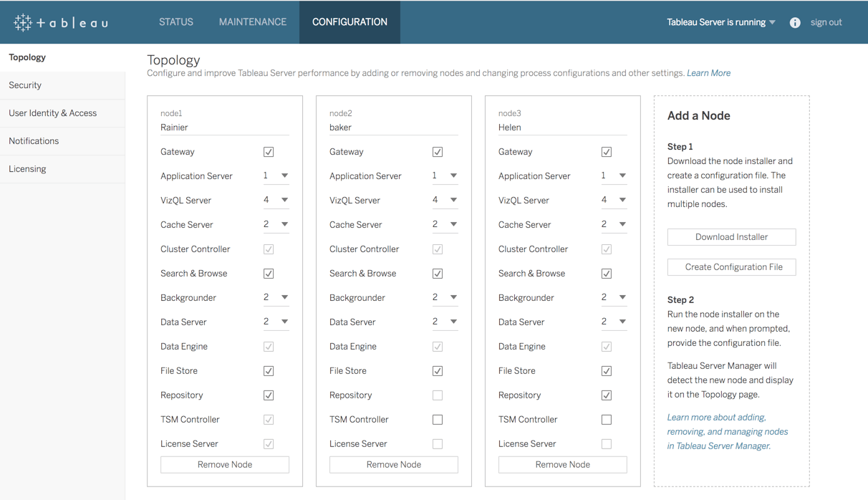The width and height of the screenshot is (868, 500).
Task: Remove node1 Rainier
Action: click(x=225, y=465)
